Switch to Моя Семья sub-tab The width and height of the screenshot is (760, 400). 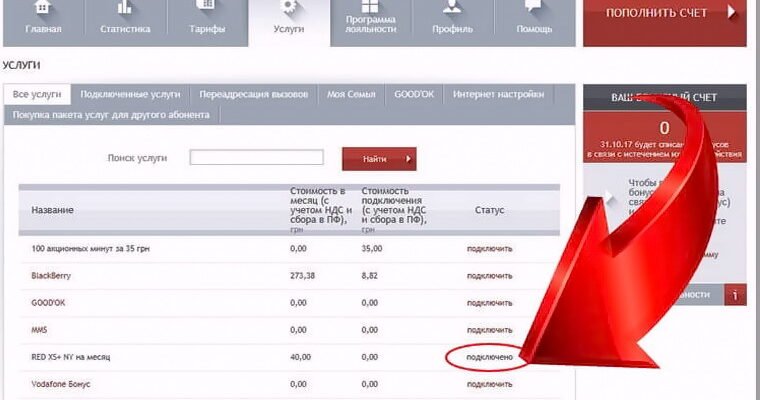[351, 95]
